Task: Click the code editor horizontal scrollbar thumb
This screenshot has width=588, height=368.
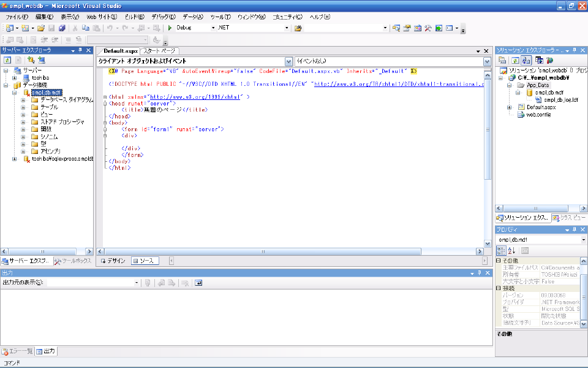Action: click(x=263, y=251)
